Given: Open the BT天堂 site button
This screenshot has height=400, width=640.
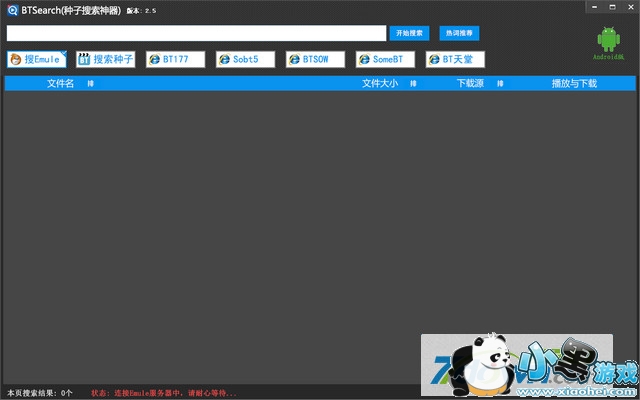Looking at the screenshot, I should [x=455, y=59].
